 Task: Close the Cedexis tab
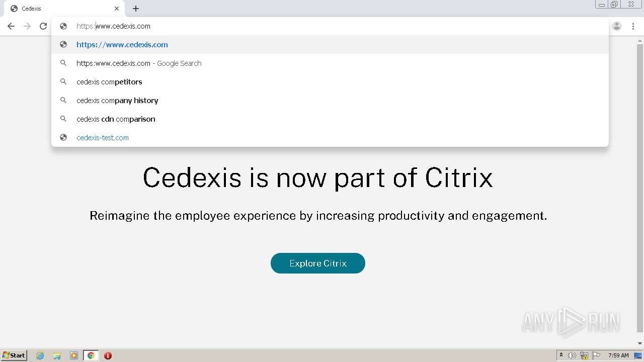pos(117,9)
